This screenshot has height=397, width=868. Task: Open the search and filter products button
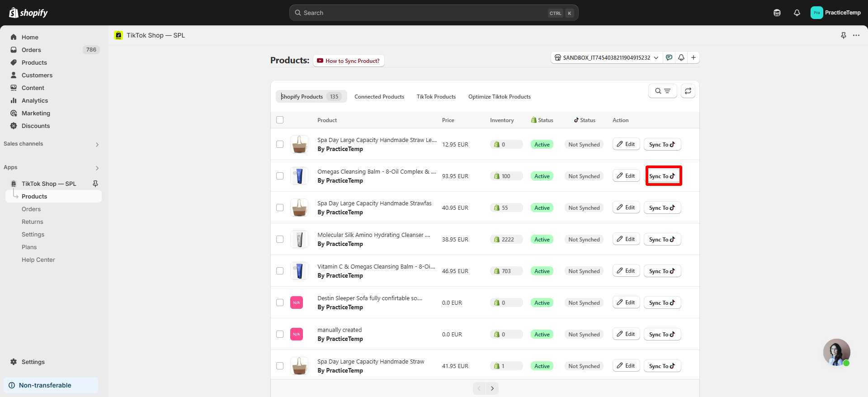click(x=662, y=91)
